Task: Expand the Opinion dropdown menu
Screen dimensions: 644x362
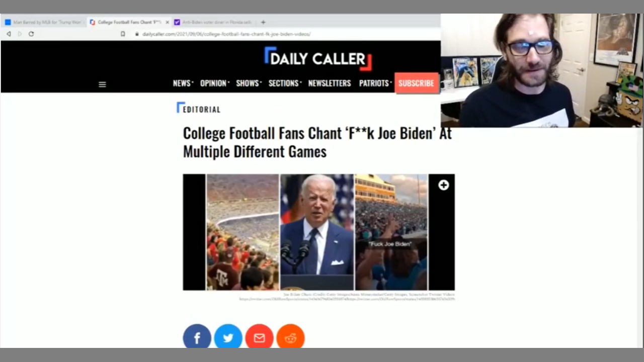Action: coord(214,83)
